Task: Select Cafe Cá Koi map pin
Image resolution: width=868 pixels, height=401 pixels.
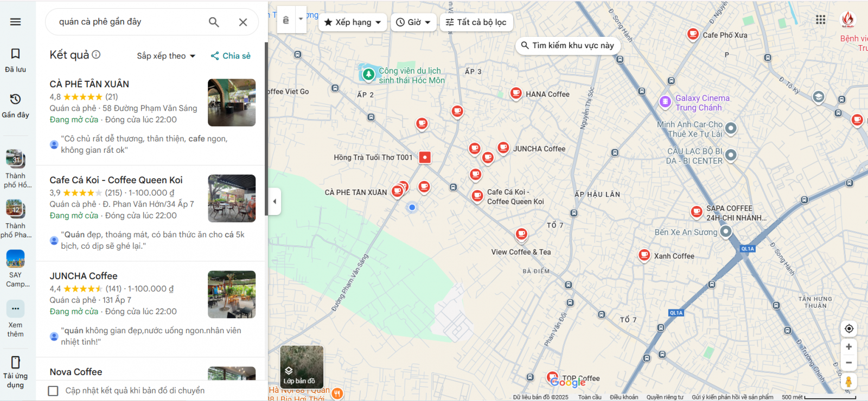Action: point(477,196)
